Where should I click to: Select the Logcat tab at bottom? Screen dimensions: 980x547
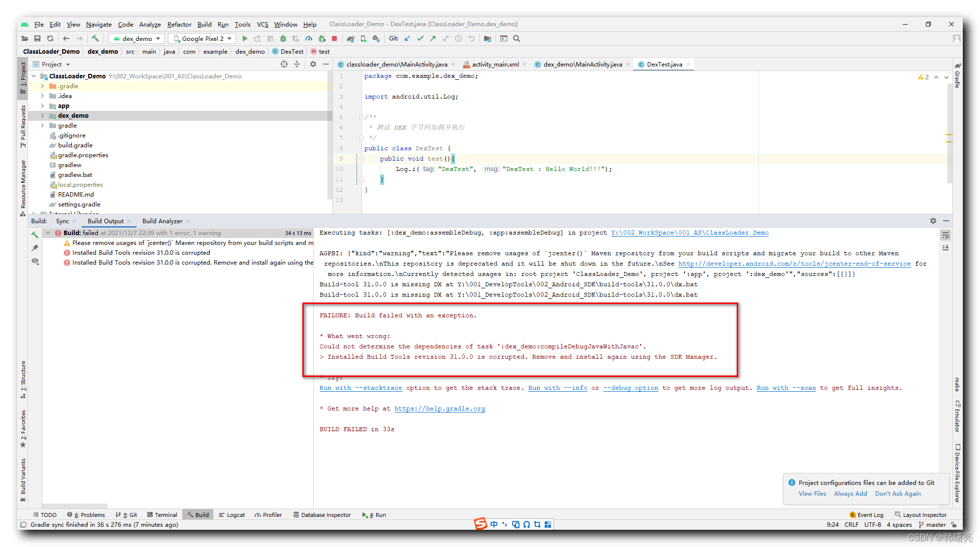tap(234, 514)
